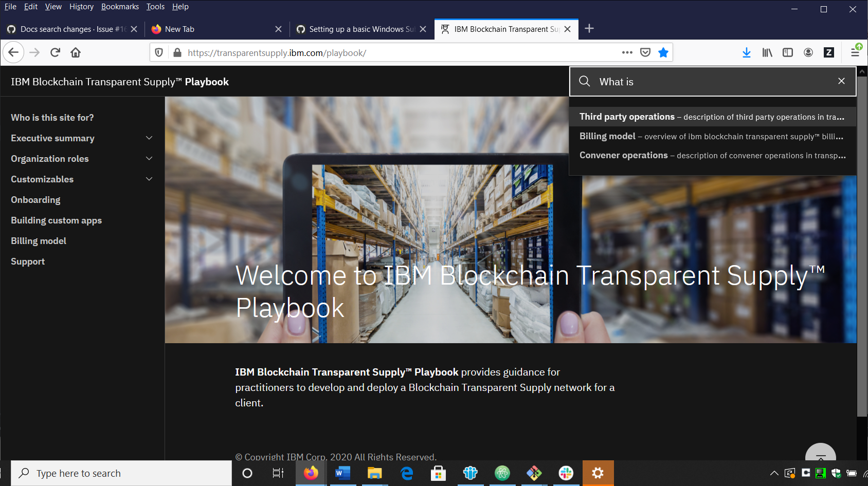
Task: Click the padlock site security icon
Action: (177, 52)
